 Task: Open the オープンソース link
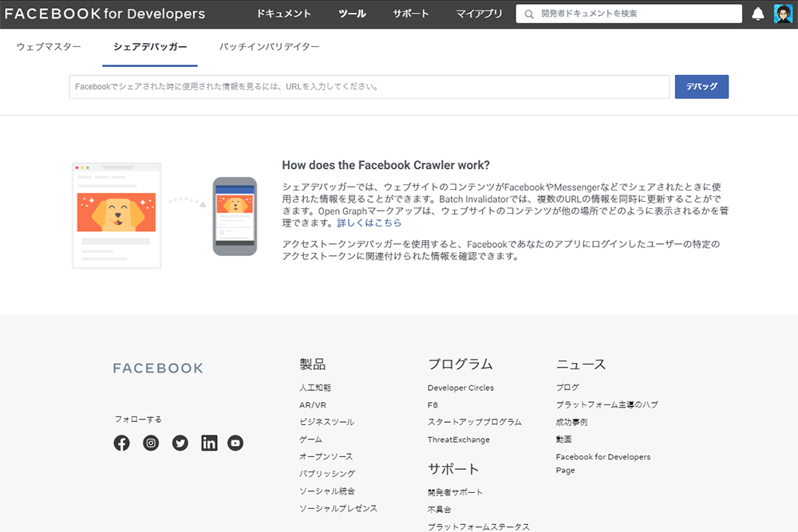(326, 456)
